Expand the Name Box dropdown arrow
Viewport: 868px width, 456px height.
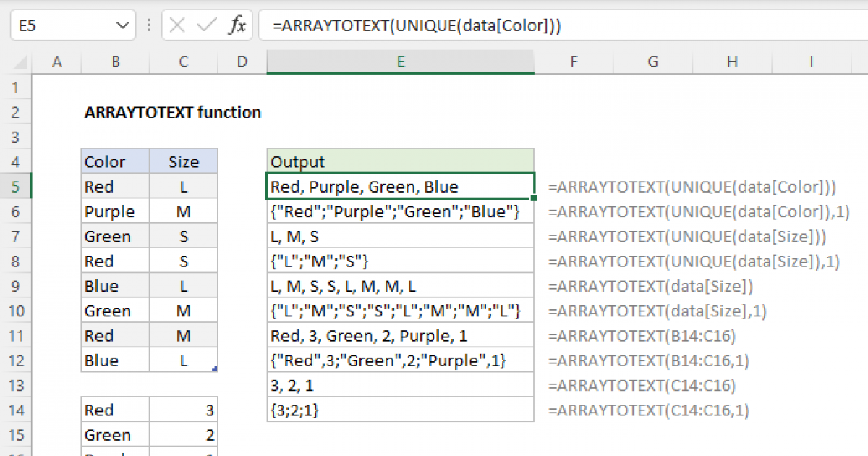120,27
